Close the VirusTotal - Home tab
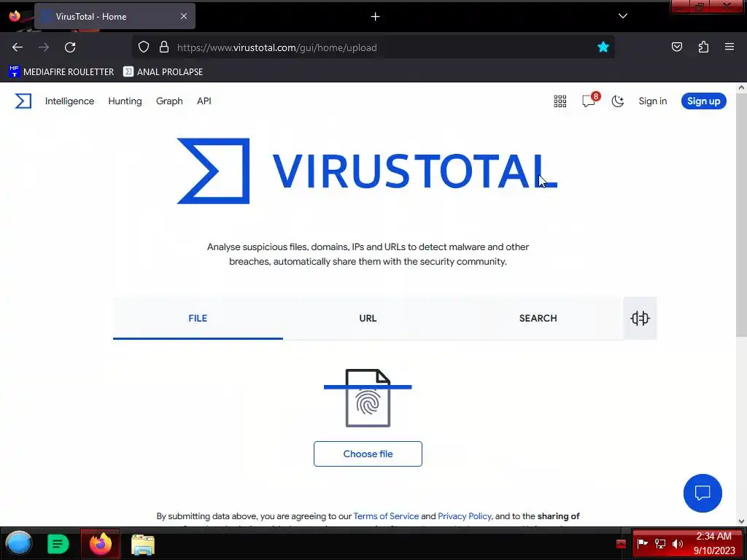The height and width of the screenshot is (560, 747). click(x=184, y=16)
